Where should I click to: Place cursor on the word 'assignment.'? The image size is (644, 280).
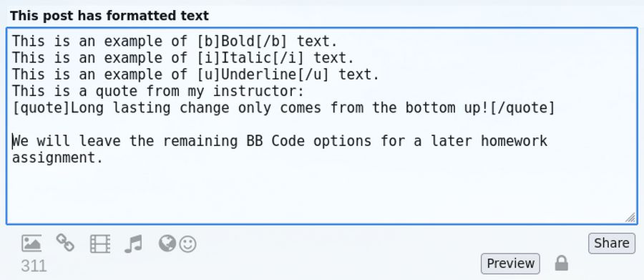57,158
